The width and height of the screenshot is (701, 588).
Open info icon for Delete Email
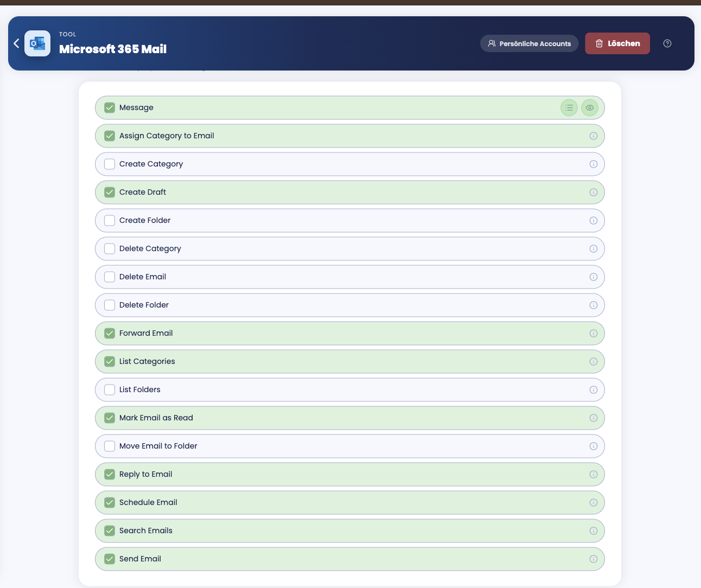(x=594, y=277)
